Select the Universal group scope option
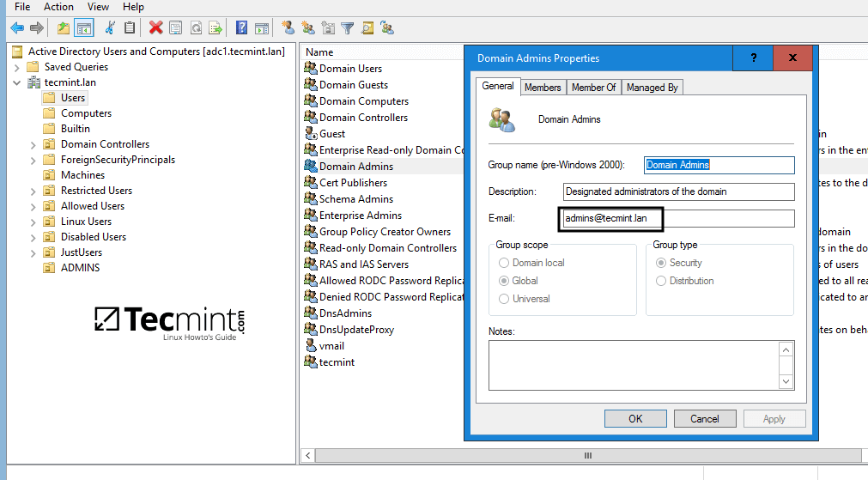Viewport: 868px width, 480px height. click(x=504, y=299)
